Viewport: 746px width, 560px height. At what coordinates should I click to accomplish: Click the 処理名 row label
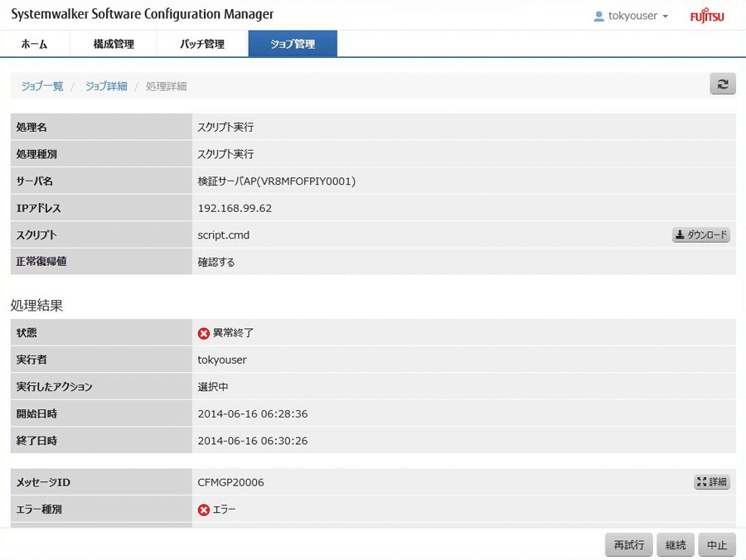coord(31,128)
